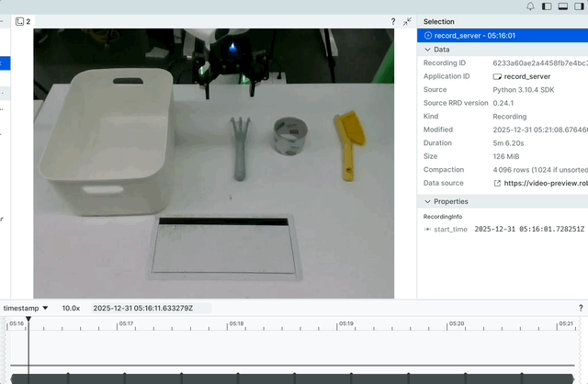Click the Size value 126 MiB
This screenshot has width=588, height=384.
click(506, 156)
